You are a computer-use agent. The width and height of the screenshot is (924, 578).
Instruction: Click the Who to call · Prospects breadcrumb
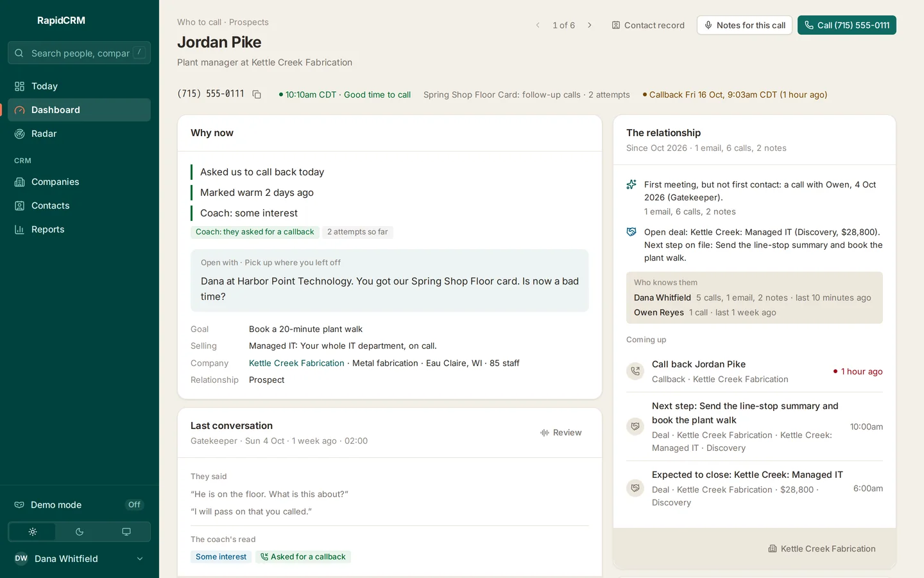tap(223, 22)
